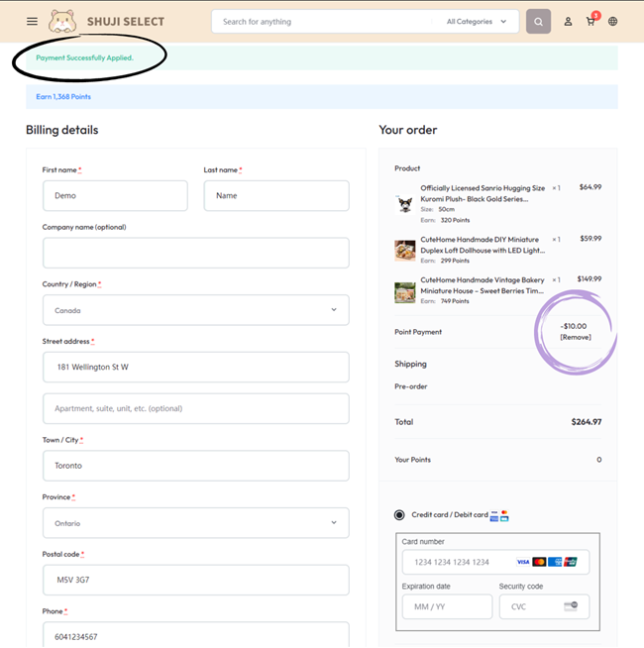Click the Vintage Bakery house thumbnail
The height and width of the screenshot is (648, 644).
click(x=405, y=292)
